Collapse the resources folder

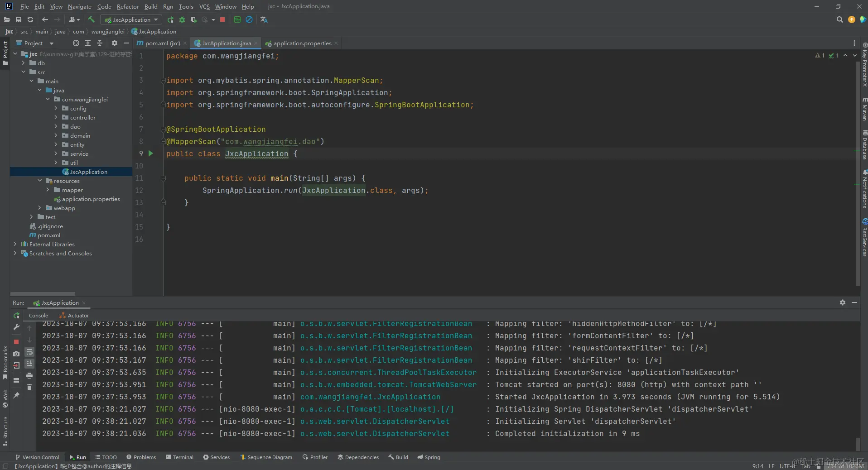pyautogui.click(x=40, y=181)
